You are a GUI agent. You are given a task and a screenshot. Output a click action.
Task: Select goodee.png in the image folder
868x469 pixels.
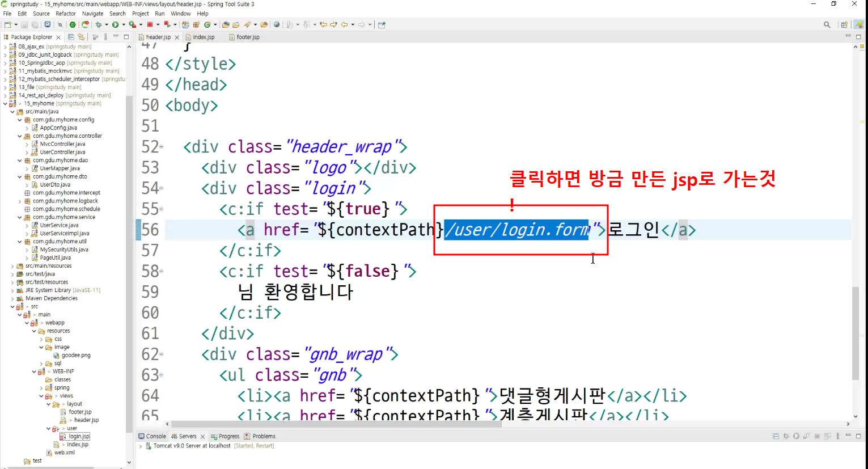click(76, 356)
